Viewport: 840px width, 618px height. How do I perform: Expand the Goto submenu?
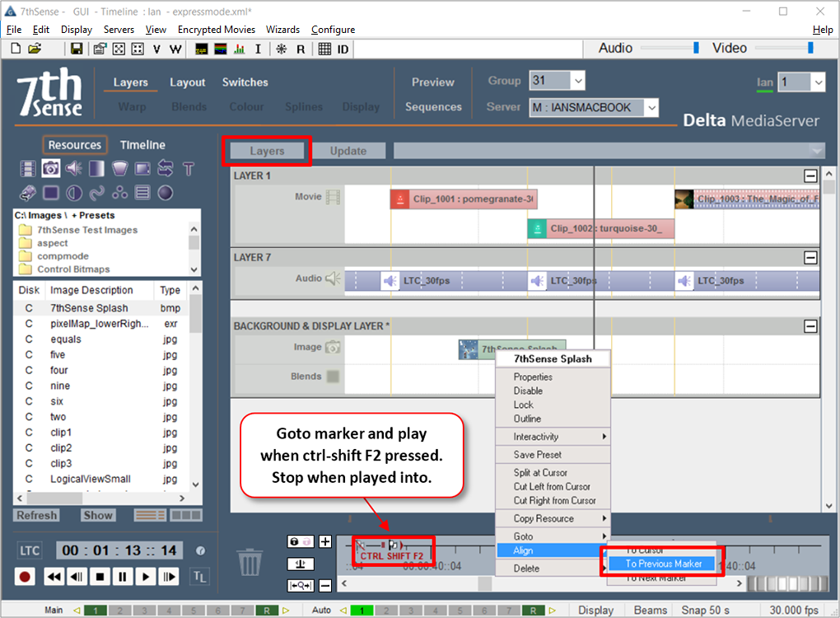(553, 536)
